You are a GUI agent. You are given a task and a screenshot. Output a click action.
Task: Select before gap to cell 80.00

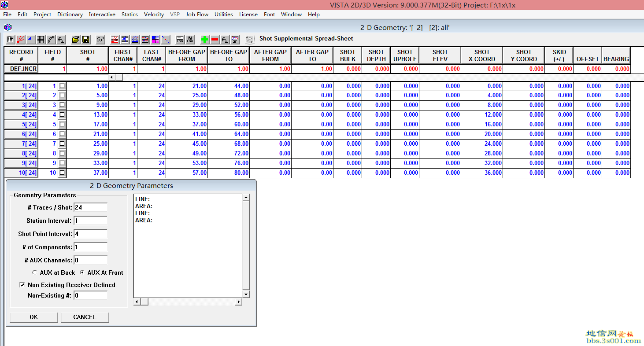[229, 173]
